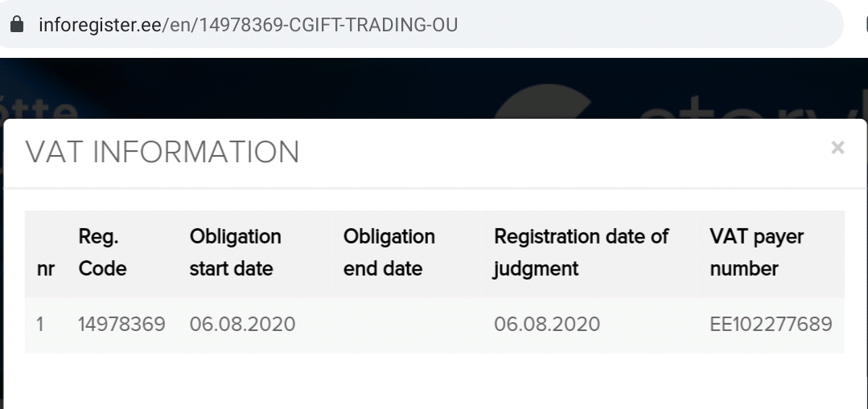The image size is (868, 409).
Task: Click the empty obligation end date cell
Action: pyautogui.click(x=406, y=325)
